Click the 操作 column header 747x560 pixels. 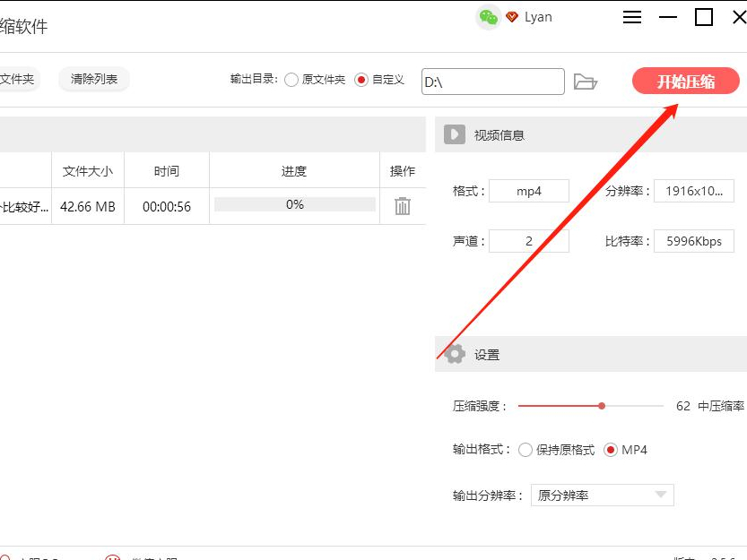pyautogui.click(x=403, y=170)
